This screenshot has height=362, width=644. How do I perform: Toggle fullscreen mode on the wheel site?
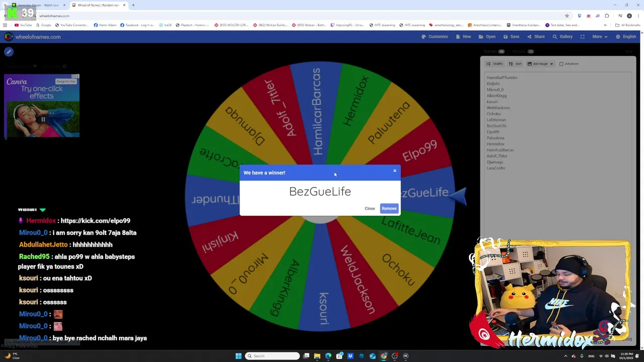pos(583,37)
